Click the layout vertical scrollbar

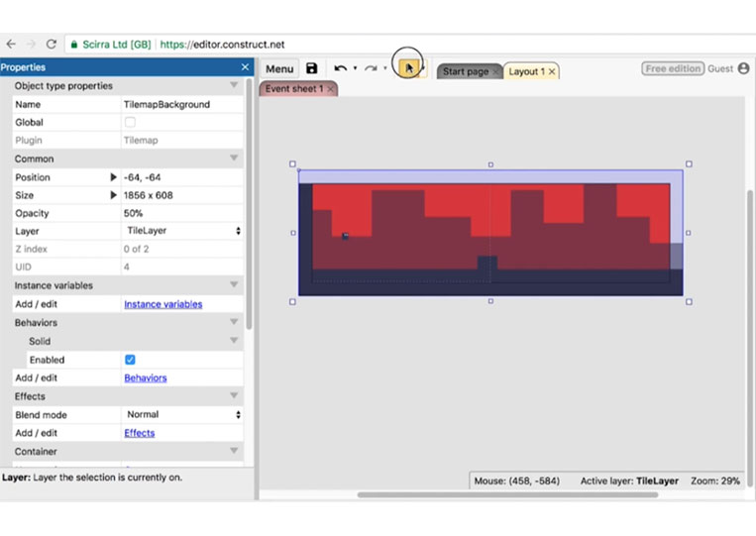tap(750, 338)
